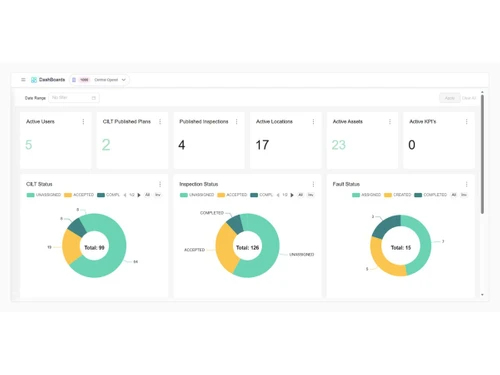Open Active KPI's card options menu

tap(467, 122)
